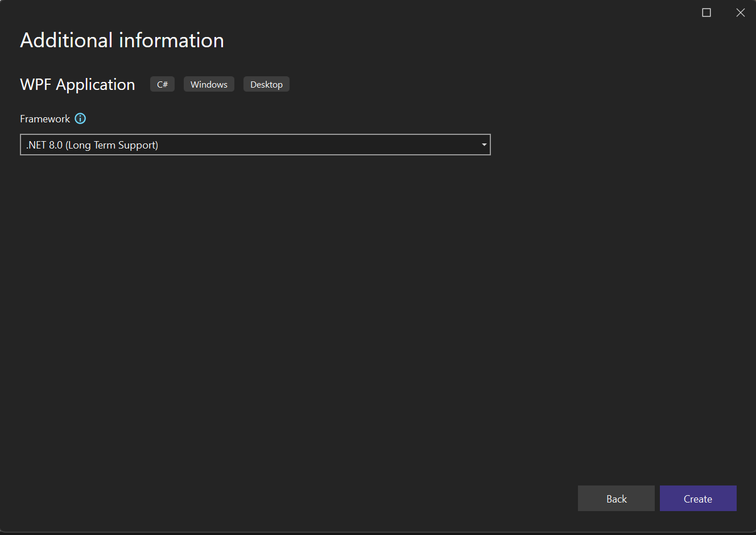The image size is (756, 535).
Task: Click the dropdown arrow to list framework versions
Action: pos(484,145)
